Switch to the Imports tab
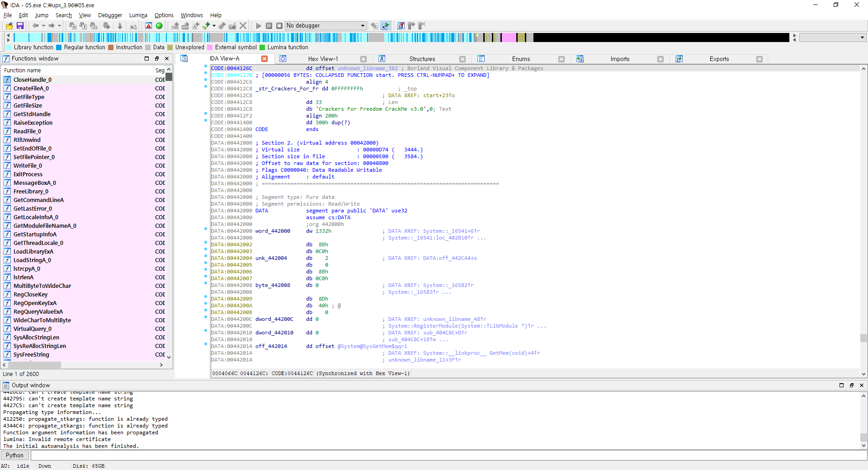 [620, 59]
